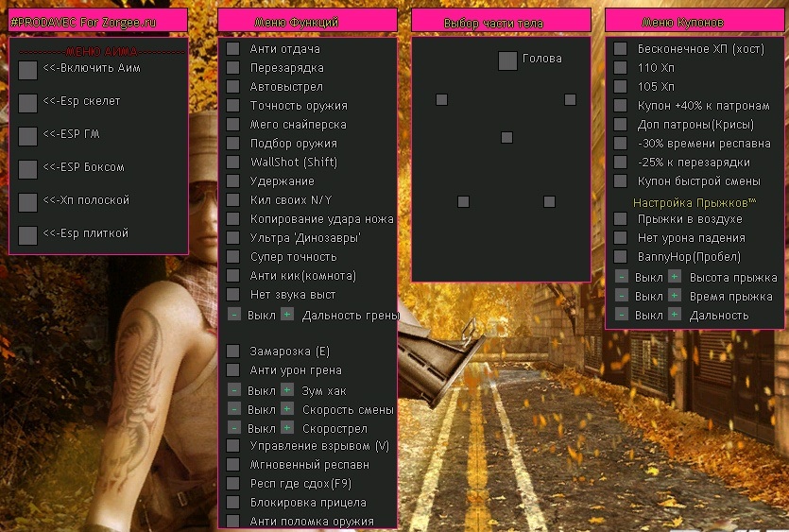Toggle Нет звука выст checkbox
Viewport: 789px width, 532px height.
[x=233, y=295]
